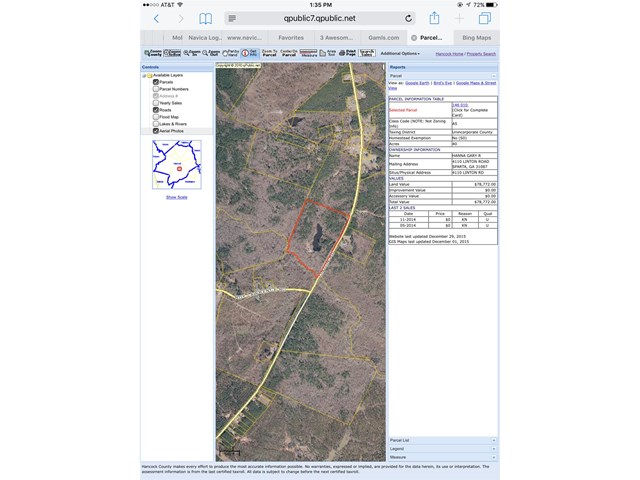Click the Unincorporate County district cell
The image size is (640, 480).
pyautogui.click(x=472, y=132)
